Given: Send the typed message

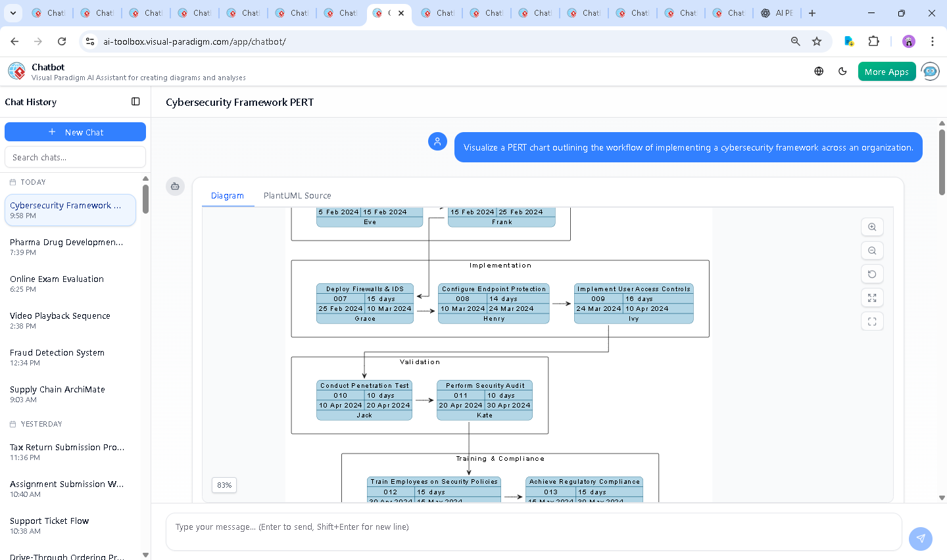Looking at the screenshot, I should [920, 538].
